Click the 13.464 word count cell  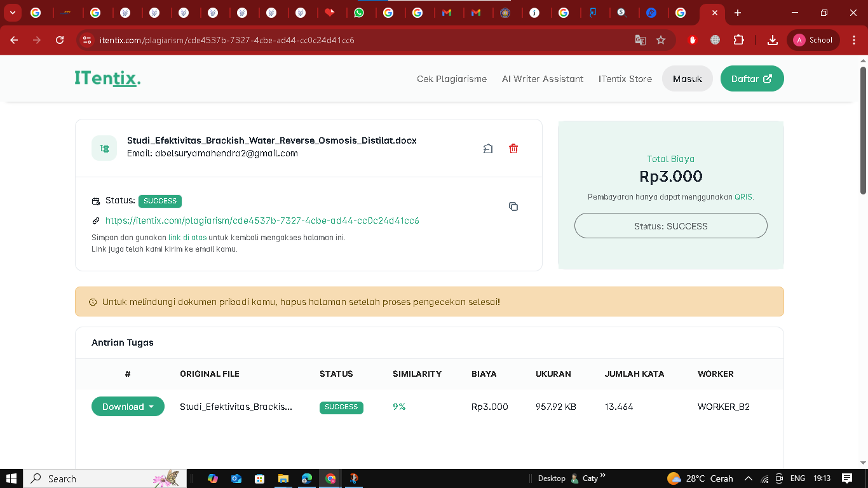click(x=619, y=407)
